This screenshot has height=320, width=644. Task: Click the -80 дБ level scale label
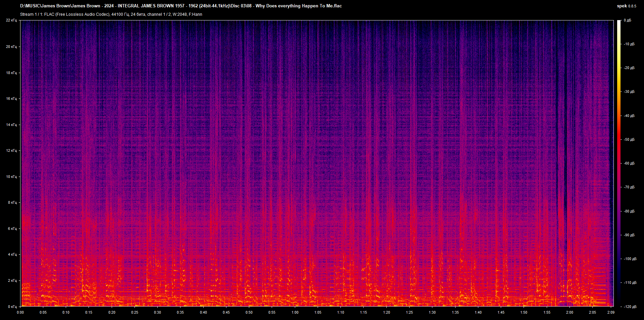(x=629, y=211)
